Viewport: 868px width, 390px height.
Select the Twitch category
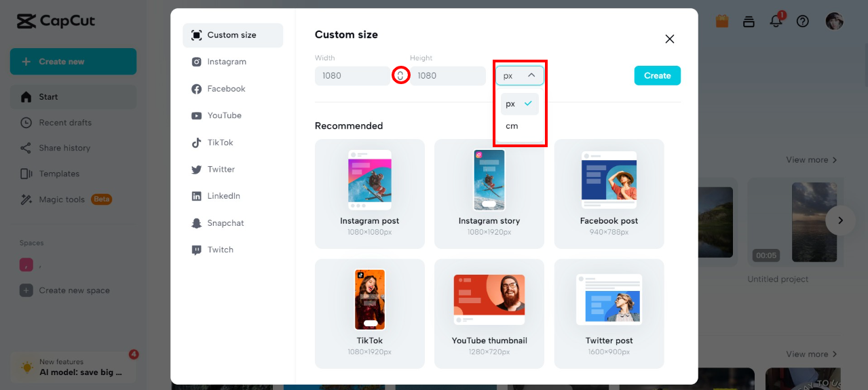(x=233, y=250)
